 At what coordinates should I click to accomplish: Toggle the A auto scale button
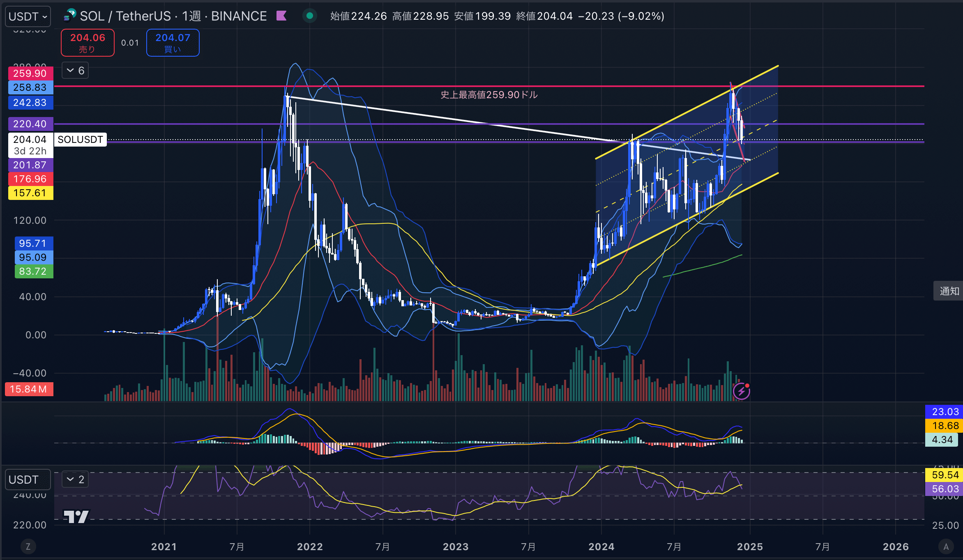[946, 546]
